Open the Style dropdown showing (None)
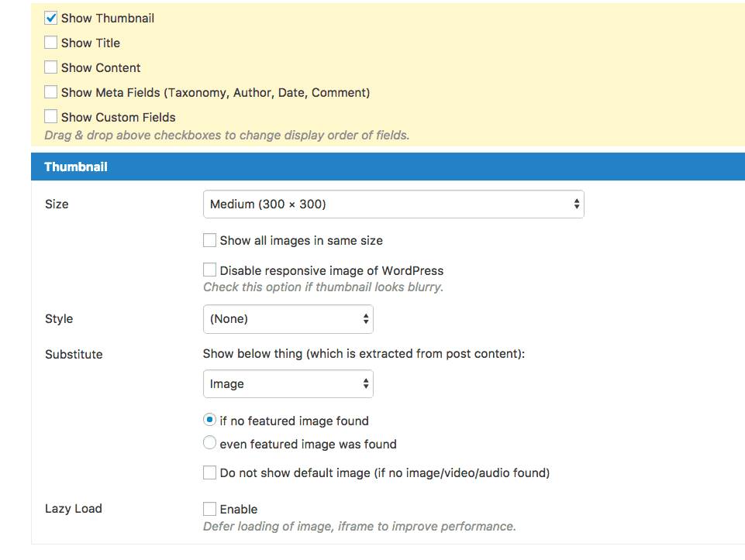 (288, 319)
